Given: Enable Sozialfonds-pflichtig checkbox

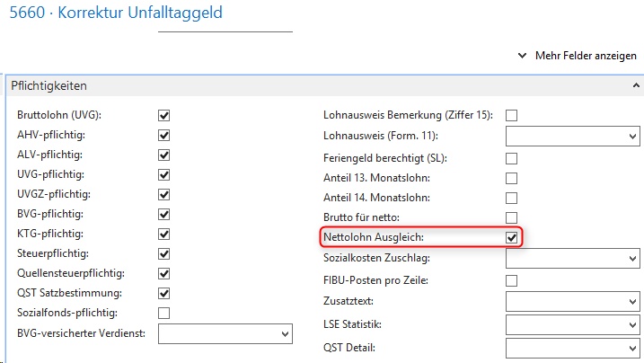Looking at the screenshot, I should (x=164, y=313).
